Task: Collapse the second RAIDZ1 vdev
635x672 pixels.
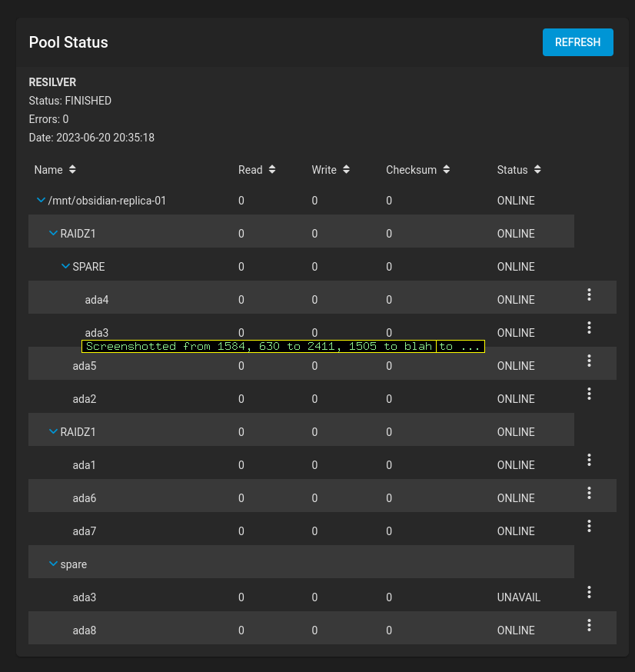Action: click(x=53, y=431)
